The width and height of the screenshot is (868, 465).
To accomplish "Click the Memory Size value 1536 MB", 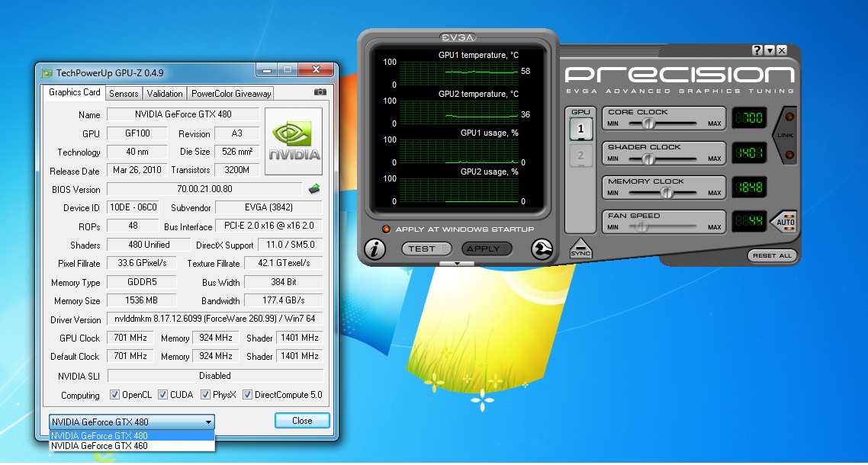I will coord(141,300).
